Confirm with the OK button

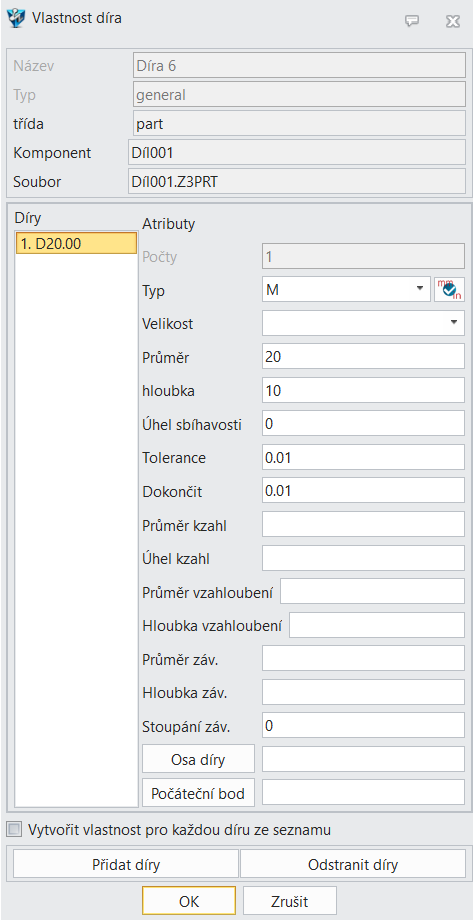pyautogui.click(x=189, y=901)
